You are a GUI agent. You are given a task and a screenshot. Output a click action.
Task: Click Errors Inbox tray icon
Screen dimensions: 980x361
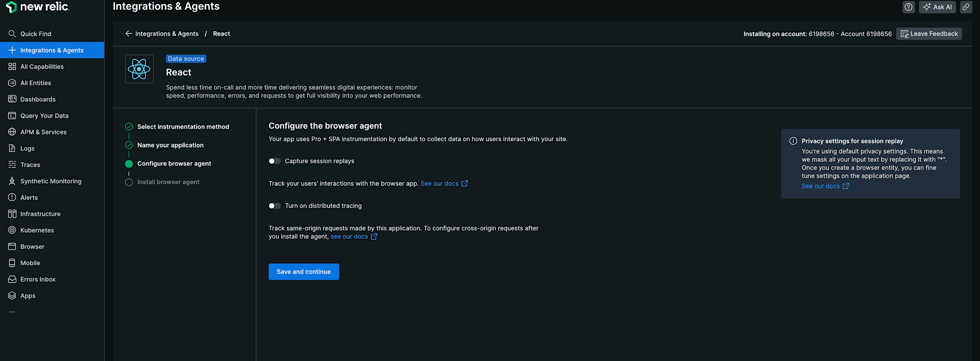coord(12,279)
